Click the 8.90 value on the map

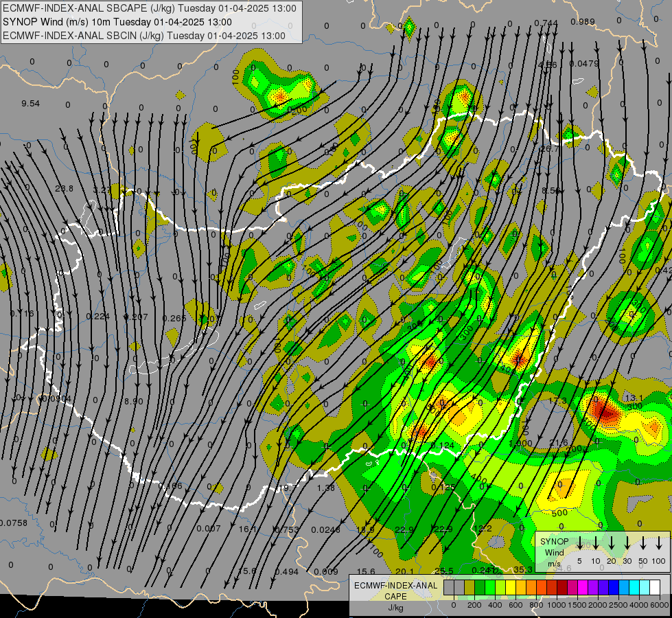coord(134,401)
